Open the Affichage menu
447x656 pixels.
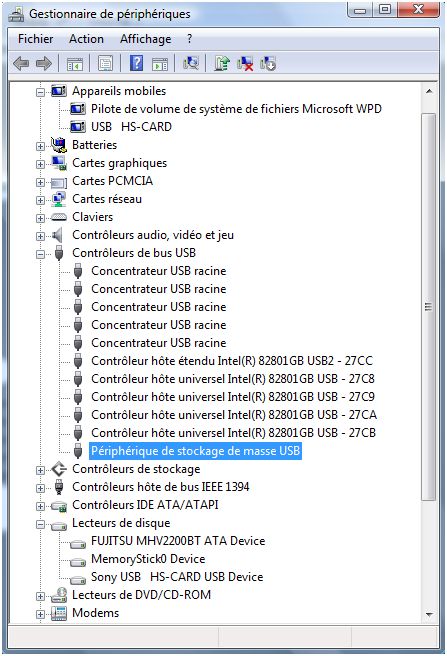click(146, 39)
